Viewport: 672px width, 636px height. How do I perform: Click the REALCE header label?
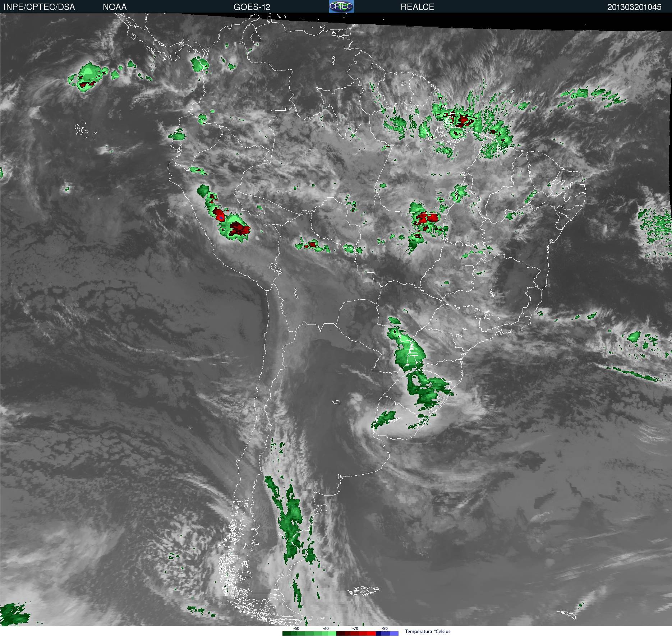(417, 7)
